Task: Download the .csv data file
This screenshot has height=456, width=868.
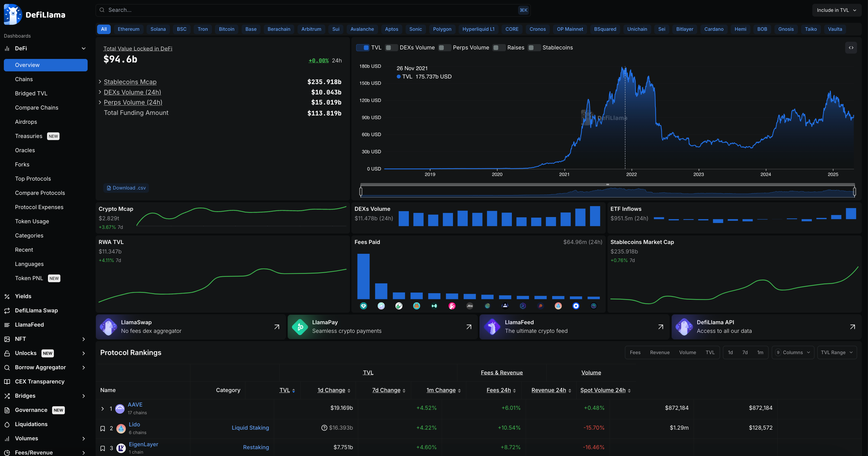Action: [126, 188]
